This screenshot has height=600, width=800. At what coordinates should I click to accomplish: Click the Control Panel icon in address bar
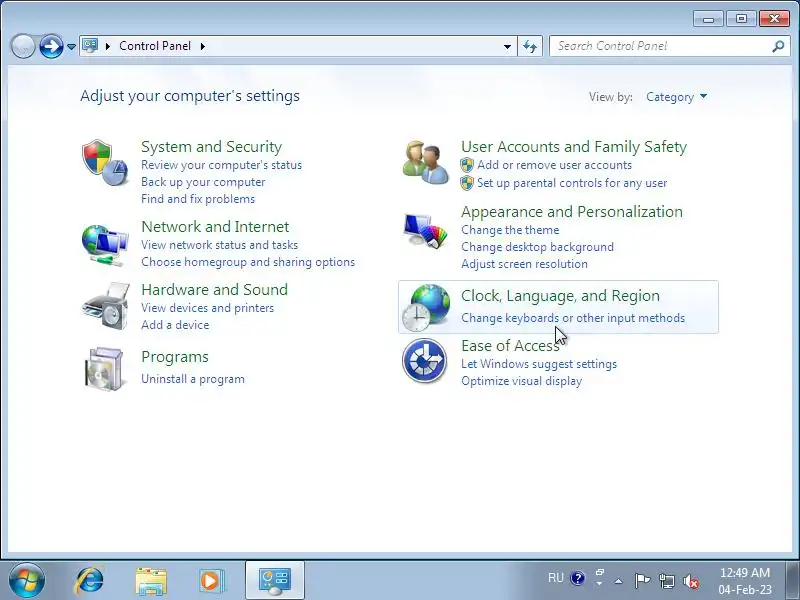coord(90,46)
